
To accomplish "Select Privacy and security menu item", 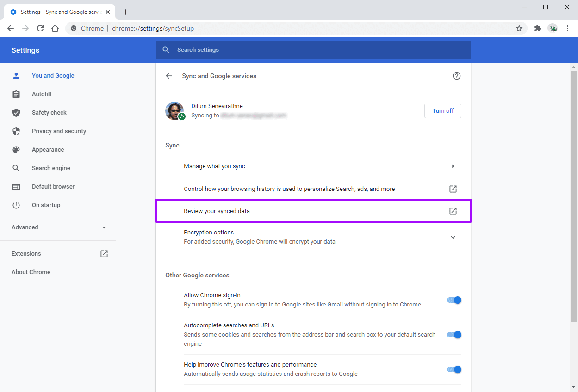I will click(58, 131).
